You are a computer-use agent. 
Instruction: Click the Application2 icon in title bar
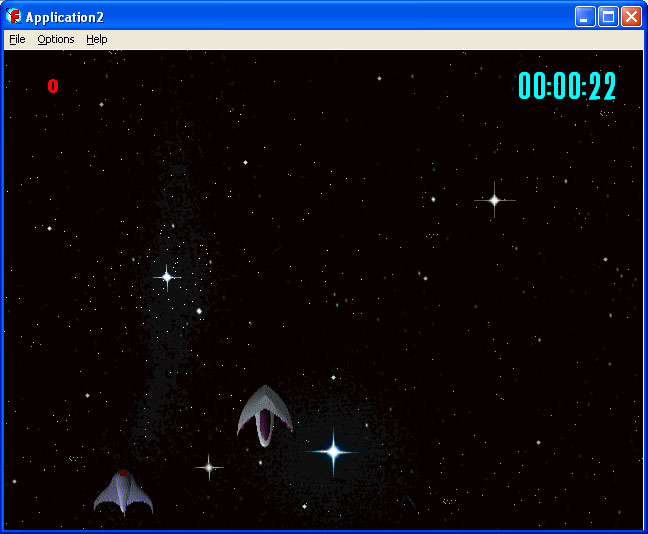tap(14, 16)
